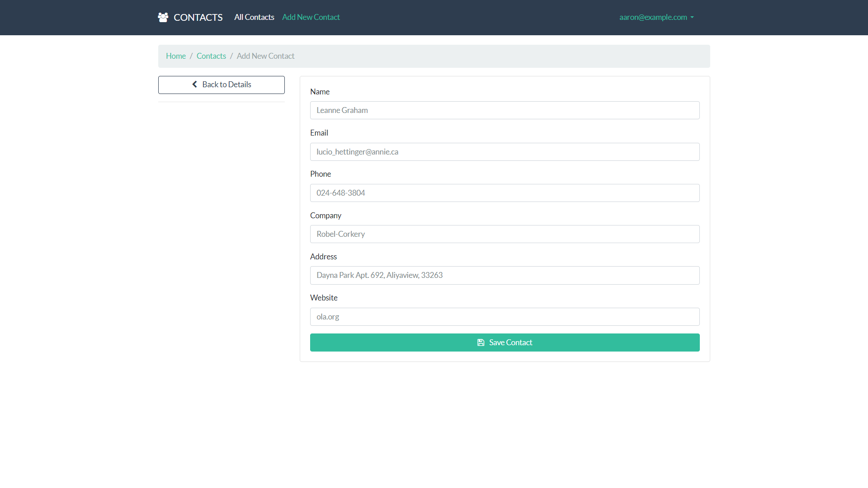Screen dimensions: 868x488
Task: Click the floppy disk save icon
Action: [481, 343]
